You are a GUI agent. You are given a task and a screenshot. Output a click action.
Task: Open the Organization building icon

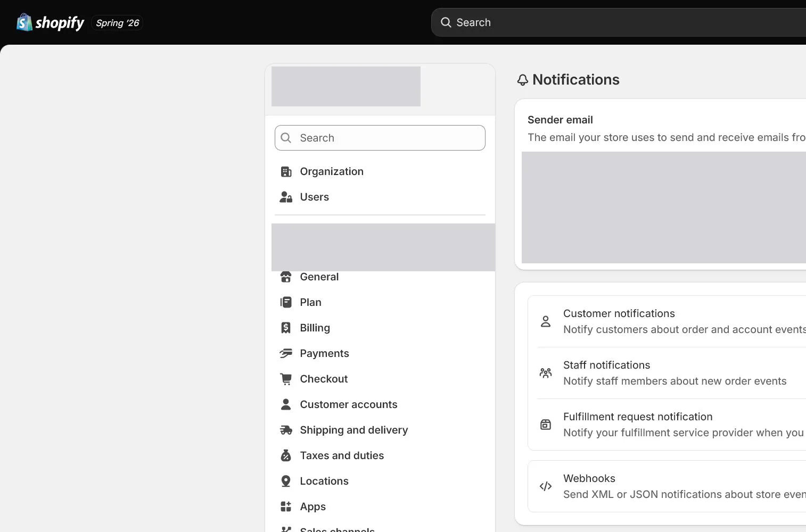286,171
